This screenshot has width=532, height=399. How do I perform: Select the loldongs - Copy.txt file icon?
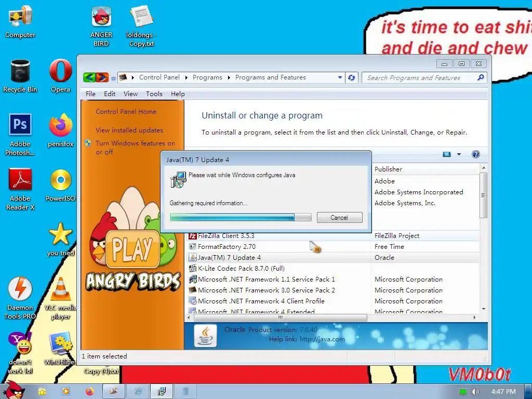(141, 25)
